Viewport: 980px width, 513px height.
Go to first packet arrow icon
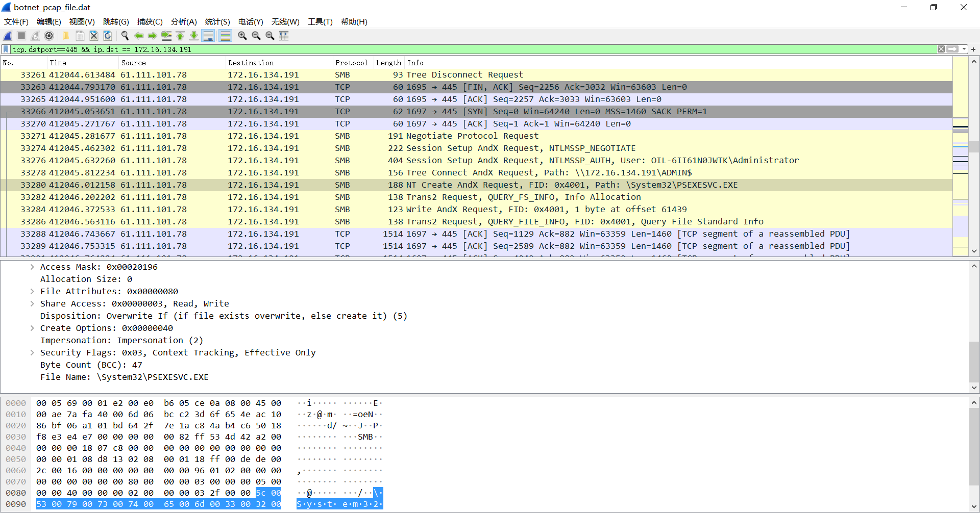click(x=180, y=36)
